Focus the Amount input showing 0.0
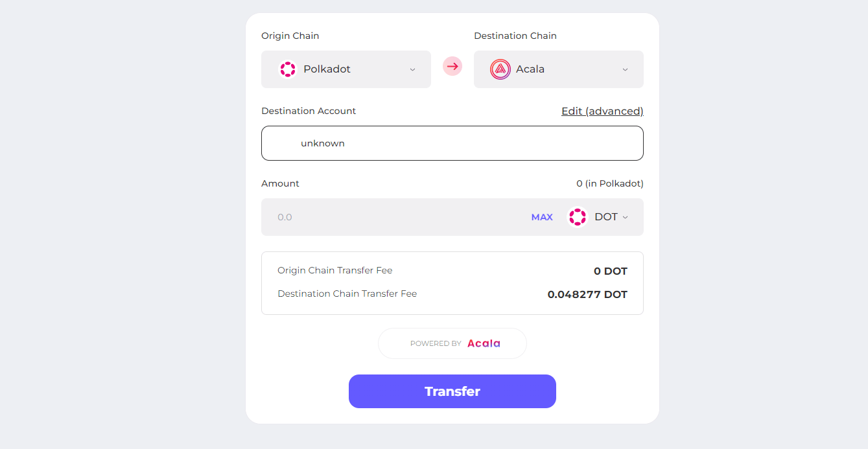 [x=395, y=217]
